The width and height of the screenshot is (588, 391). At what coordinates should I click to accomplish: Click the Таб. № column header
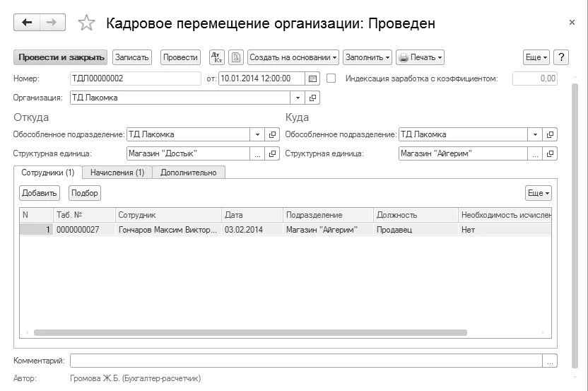pos(84,215)
